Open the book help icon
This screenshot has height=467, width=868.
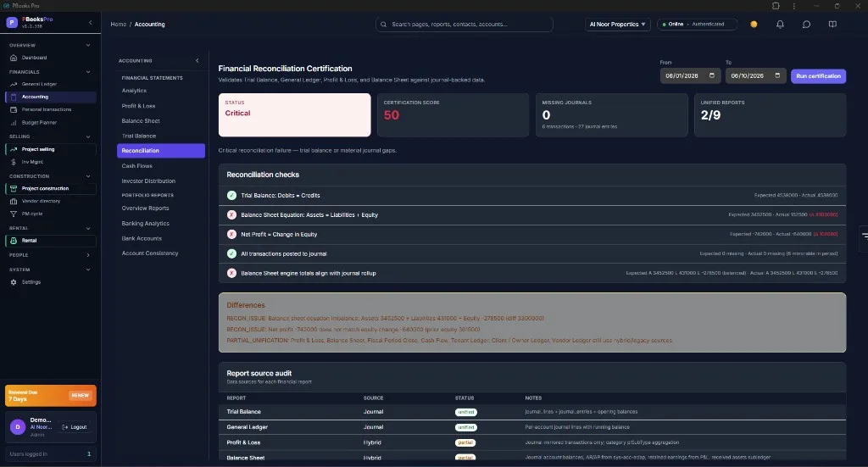pos(832,25)
